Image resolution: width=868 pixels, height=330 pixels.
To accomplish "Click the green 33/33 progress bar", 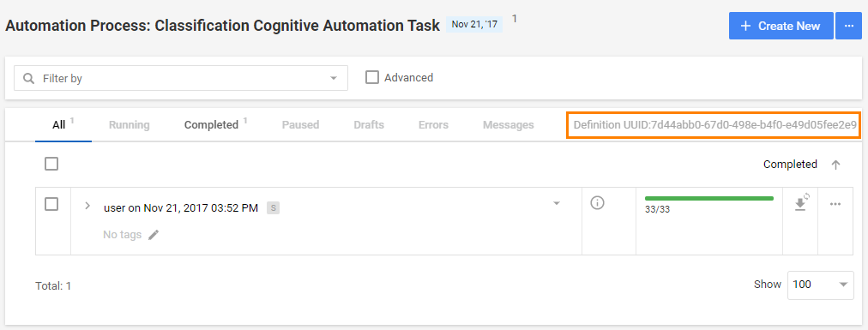I will click(709, 198).
